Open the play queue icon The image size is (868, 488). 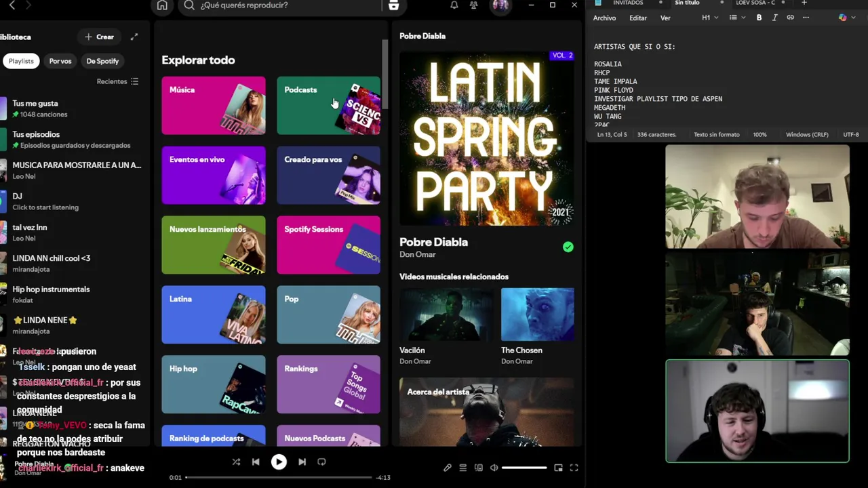pyautogui.click(x=463, y=468)
